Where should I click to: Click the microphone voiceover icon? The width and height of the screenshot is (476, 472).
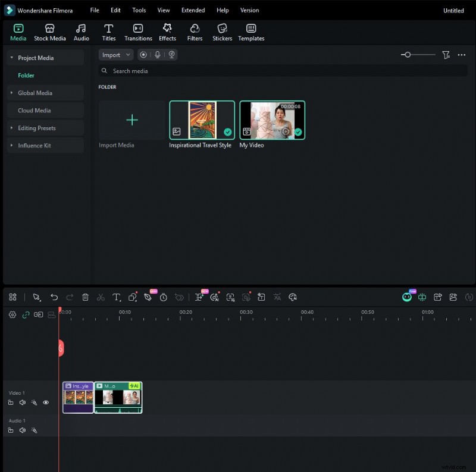pos(157,54)
